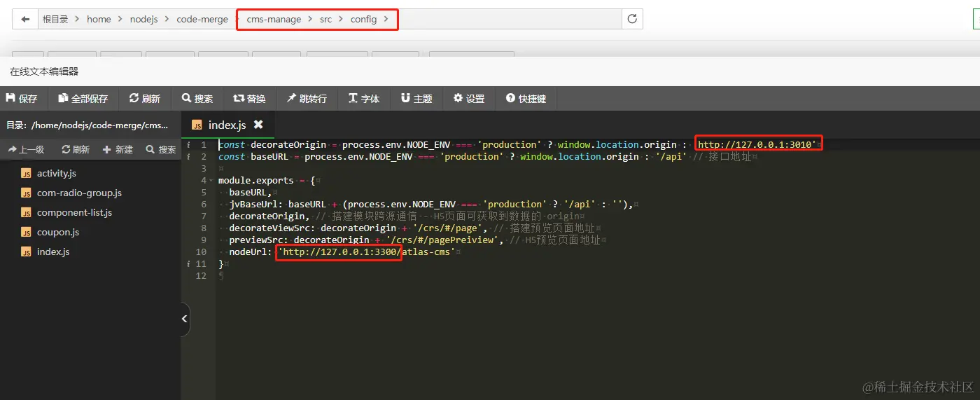Viewport: 980px width, 400px height.
Task: Show the 快捷键 shortcuts help
Action: pos(526,99)
